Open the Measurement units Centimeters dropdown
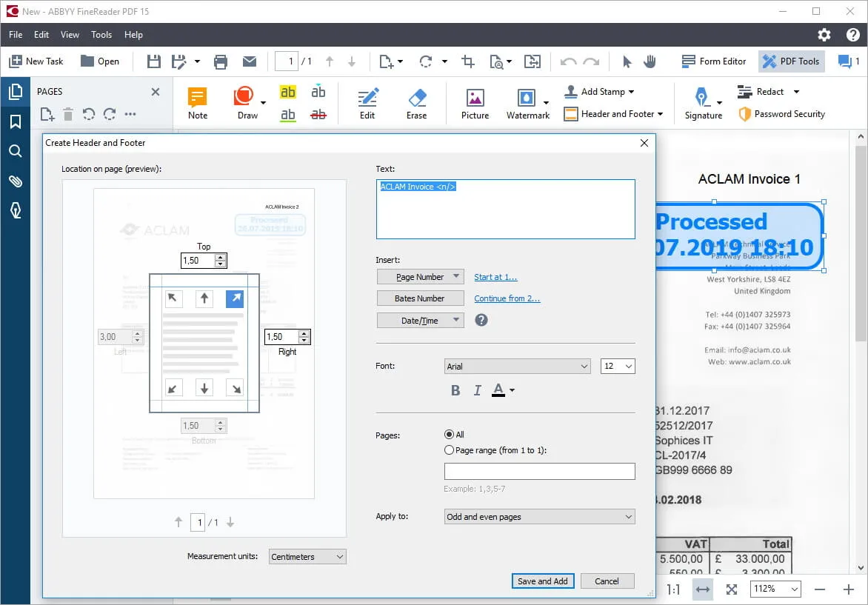This screenshot has width=868, height=605. pyautogui.click(x=307, y=557)
